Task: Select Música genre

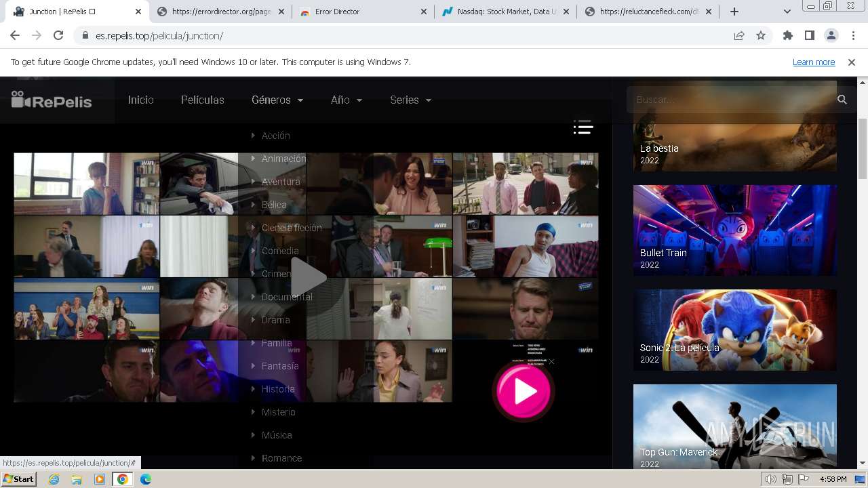Action: (277, 435)
